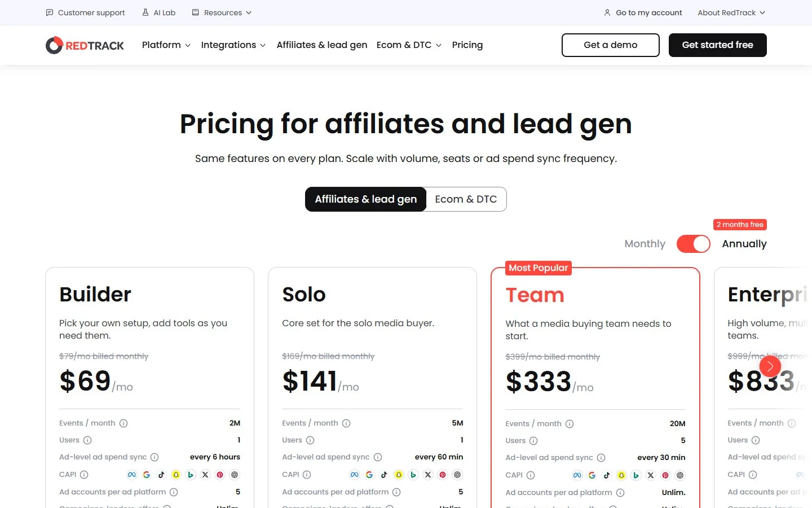Image resolution: width=812 pixels, height=508 pixels.
Task: Click the TikTok CAPI icon in Solo plan
Action: pos(384,475)
